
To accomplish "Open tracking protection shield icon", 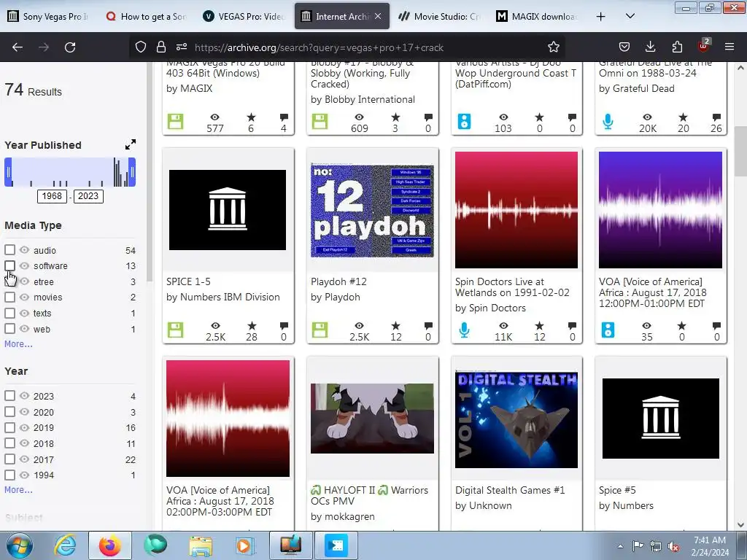I will (x=141, y=47).
